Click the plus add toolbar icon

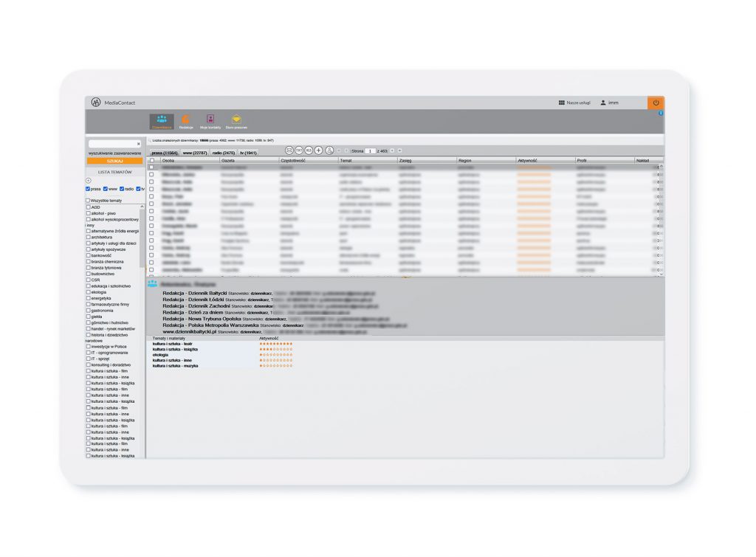[318, 151]
